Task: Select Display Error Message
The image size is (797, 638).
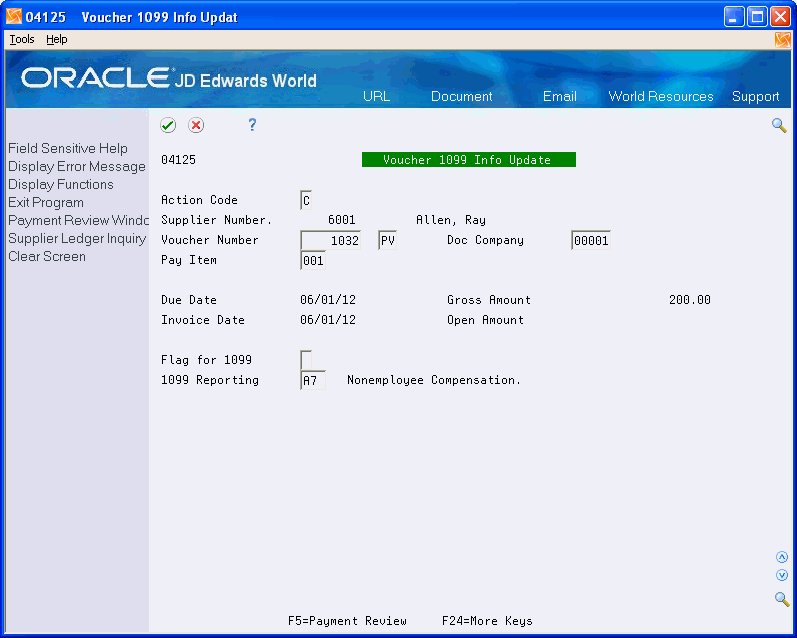Action: click(x=77, y=167)
